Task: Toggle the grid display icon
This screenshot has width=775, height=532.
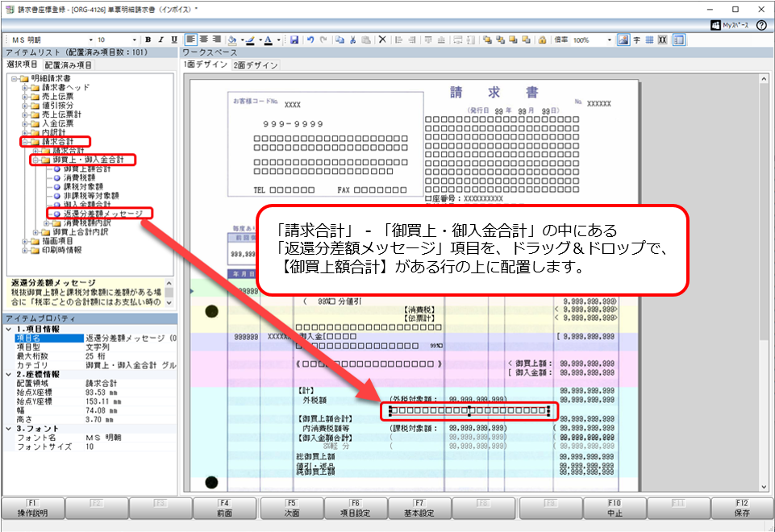Action: click(x=649, y=40)
